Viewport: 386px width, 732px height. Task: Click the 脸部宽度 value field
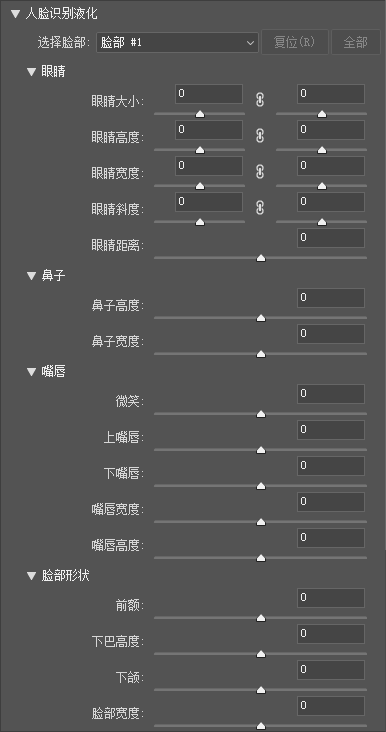point(331,706)
